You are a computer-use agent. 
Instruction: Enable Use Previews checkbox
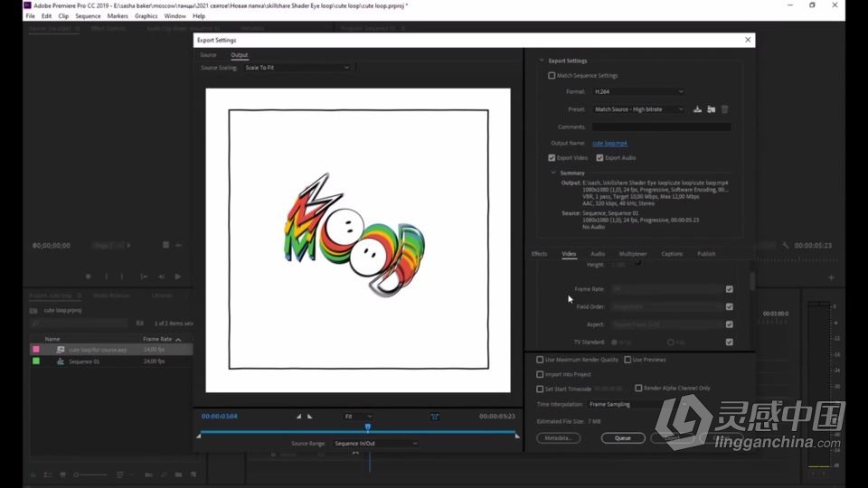(627, 360)
